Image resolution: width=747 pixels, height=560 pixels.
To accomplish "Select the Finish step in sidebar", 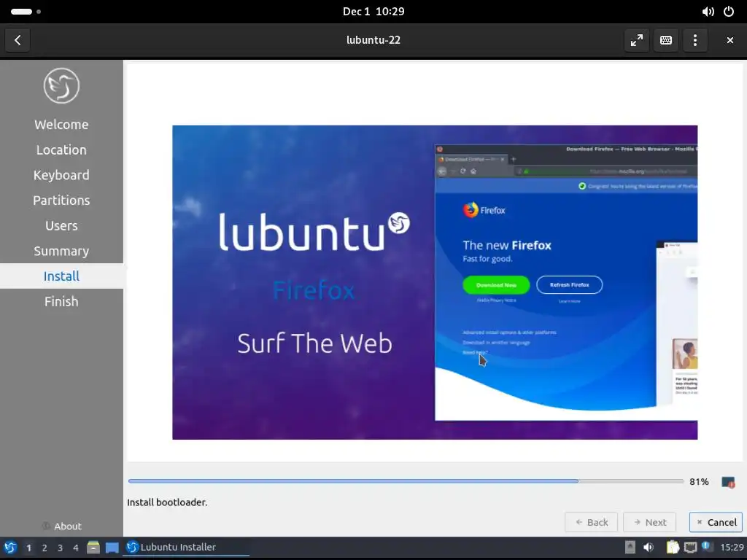I will pyautogui.click(x=61, y=301).
